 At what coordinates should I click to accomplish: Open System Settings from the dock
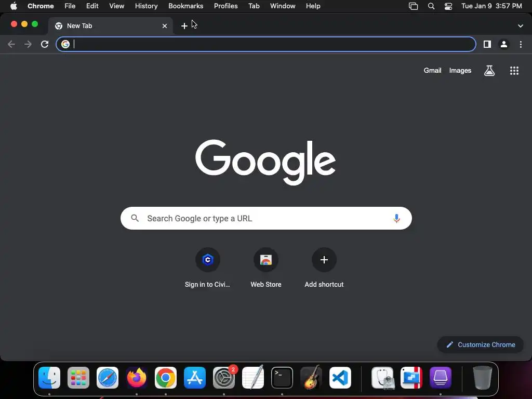pos(224,378)
